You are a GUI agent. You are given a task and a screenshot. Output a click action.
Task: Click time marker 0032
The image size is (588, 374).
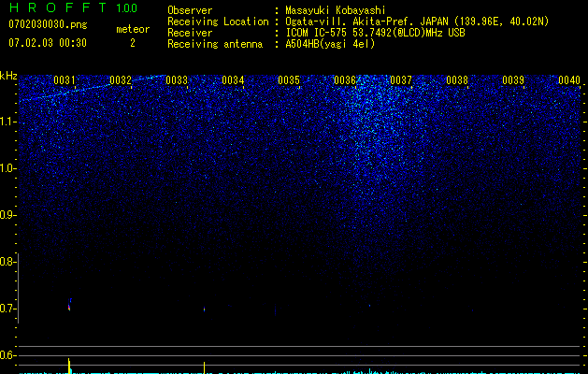point(121,80)
